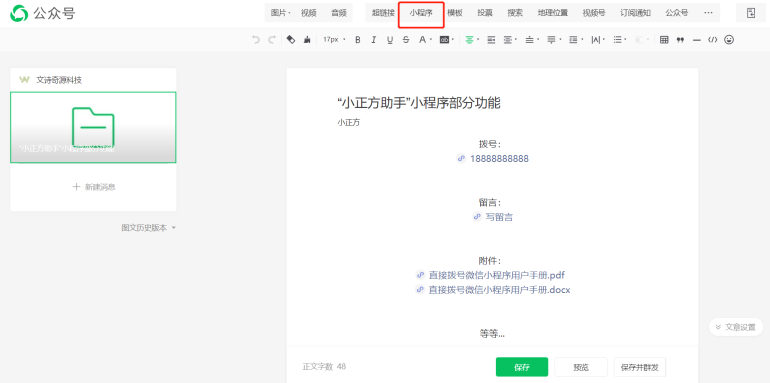
Task: Click the 订阅通知 menu item
Action: click(635, 13)
